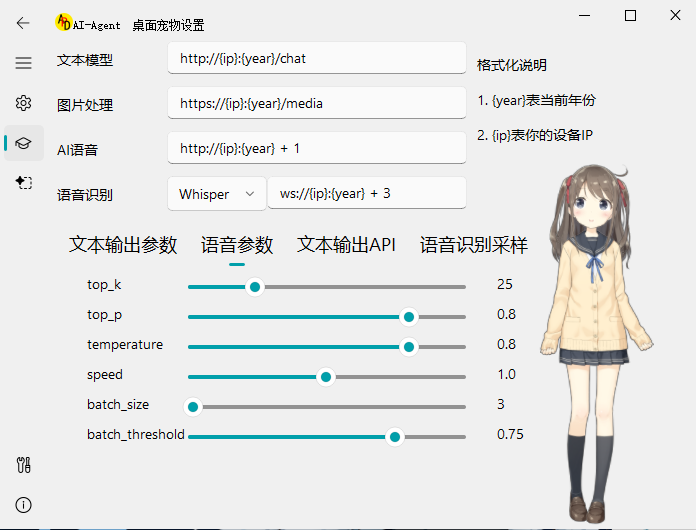Open the tools icon at sidebar bottom
The width and height of the screenshot is (696, 530).
tap(24, 465)
